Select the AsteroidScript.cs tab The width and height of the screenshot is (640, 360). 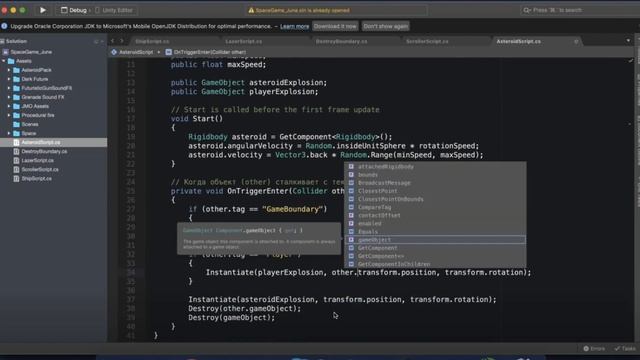(518, 41)
